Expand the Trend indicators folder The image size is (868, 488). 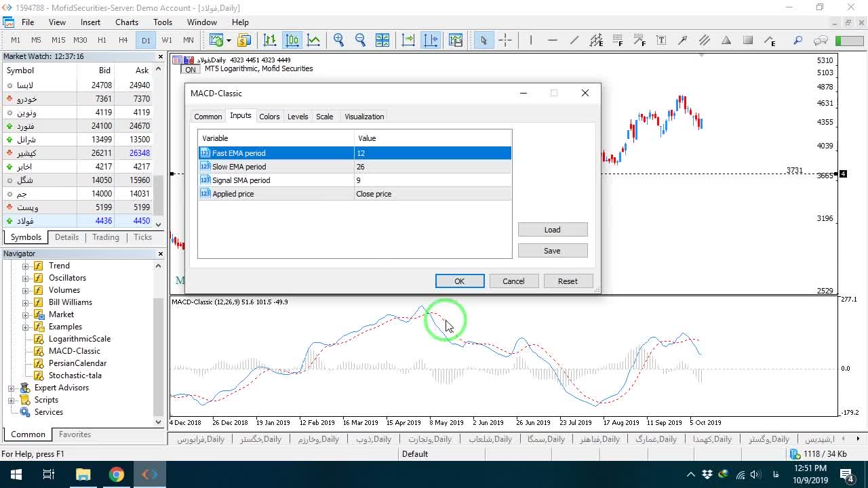coord(26,266)
